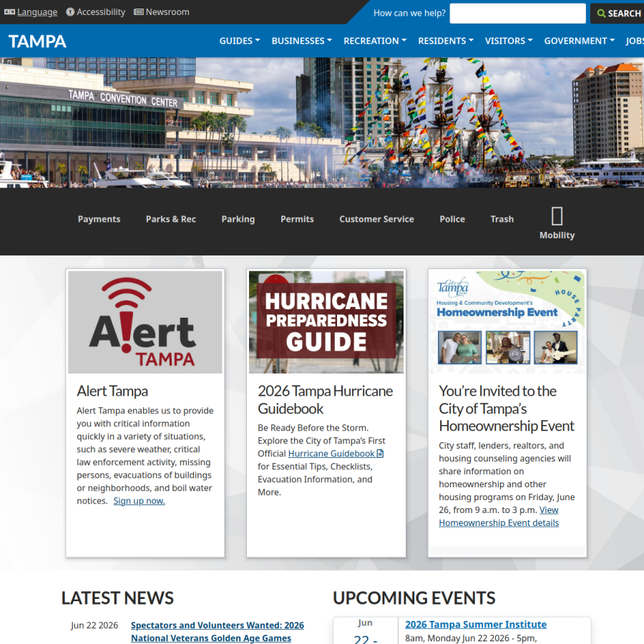The width and height of the screenshot is (644, 644).
Task: Open the Accessibility link
Action: 101,12
